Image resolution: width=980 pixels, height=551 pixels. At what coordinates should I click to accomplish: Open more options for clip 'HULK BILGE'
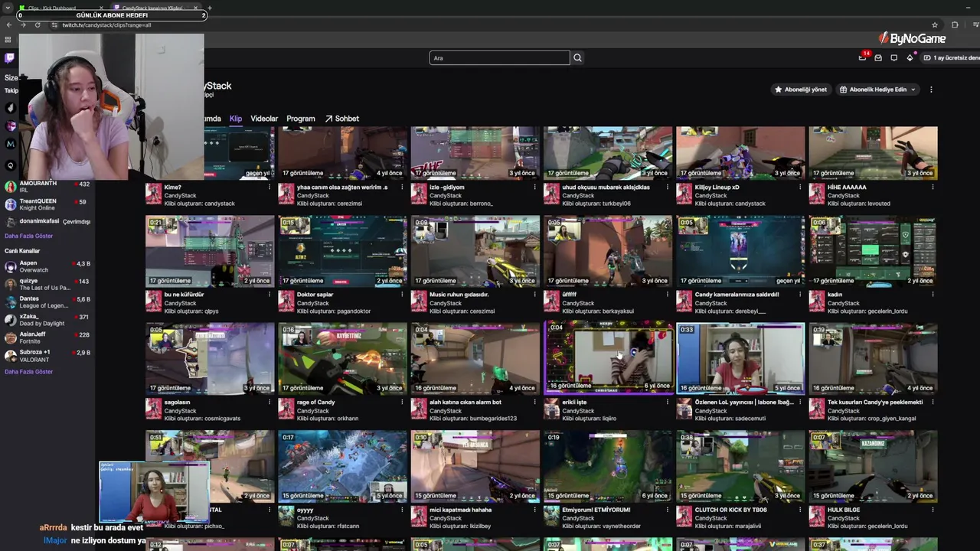[933, 510]
